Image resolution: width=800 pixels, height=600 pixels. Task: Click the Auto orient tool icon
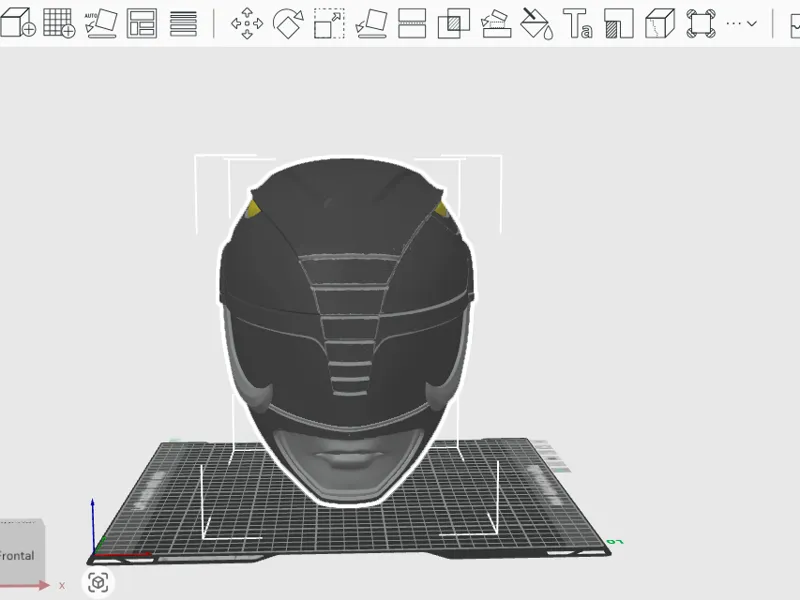click(101, 23)
